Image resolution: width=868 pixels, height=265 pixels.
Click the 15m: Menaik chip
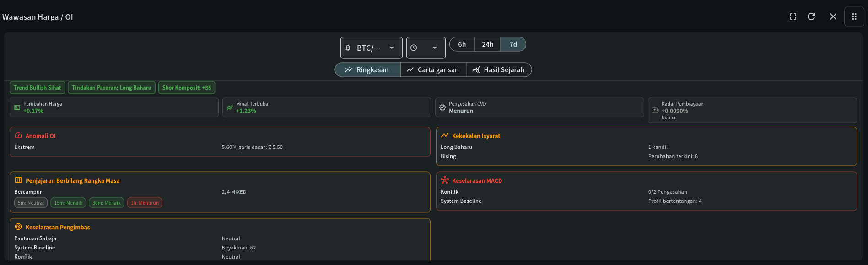tap(68, 203)
